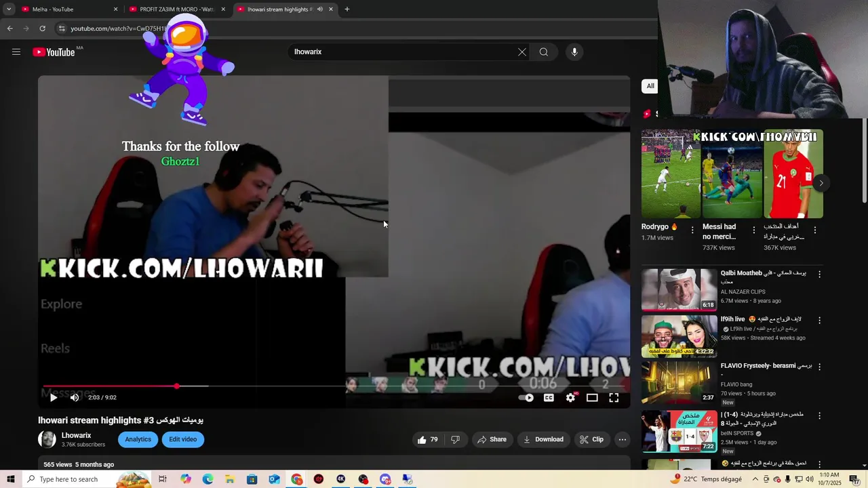Show hidden system tray icons
This screenshot has width=868, height=488.
pos(755,479)
